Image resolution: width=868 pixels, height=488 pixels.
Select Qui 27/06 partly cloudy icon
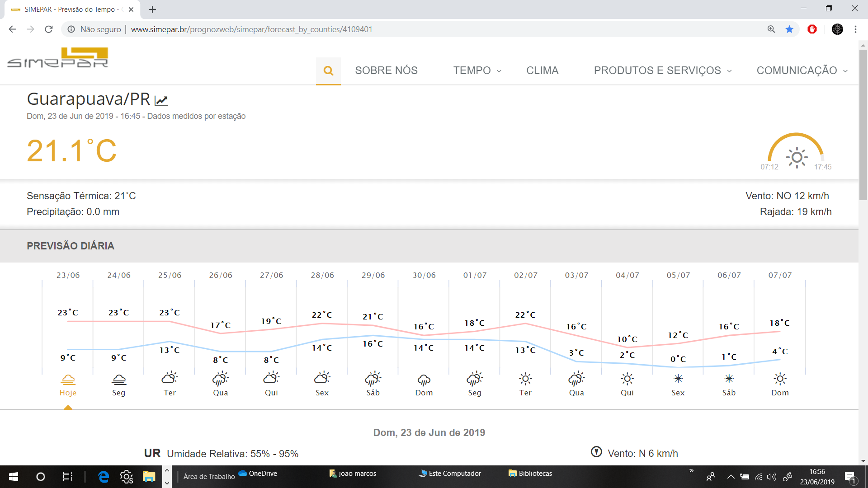coord(271,378)
